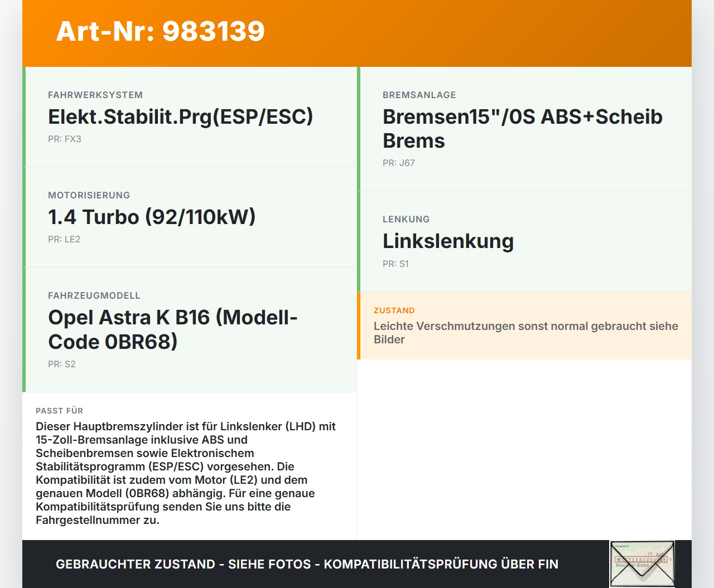Click the Art-Nr: 983139 header
The height and width of the screenshot is (588, 714).
[161, 31]
